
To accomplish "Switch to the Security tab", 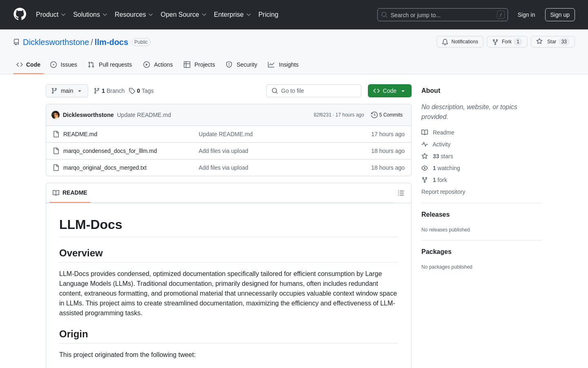I will point(242,65).
